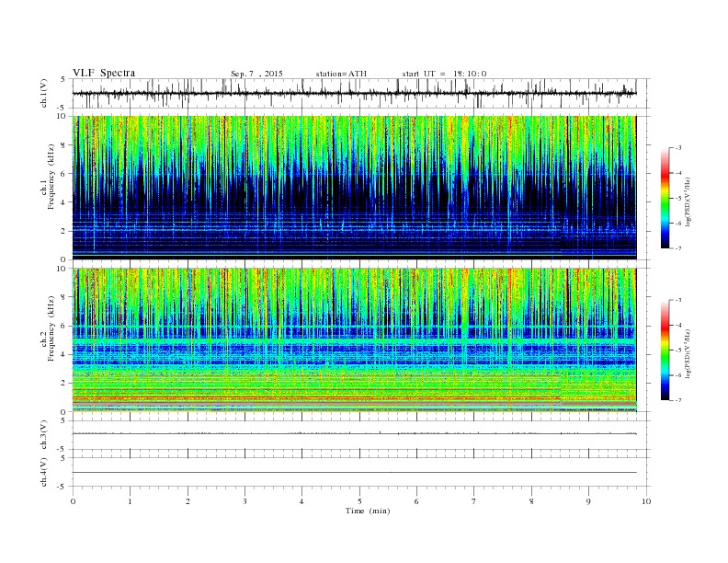
Task: Click the "VLF Spectra" plot title
Action: [104, 73]
